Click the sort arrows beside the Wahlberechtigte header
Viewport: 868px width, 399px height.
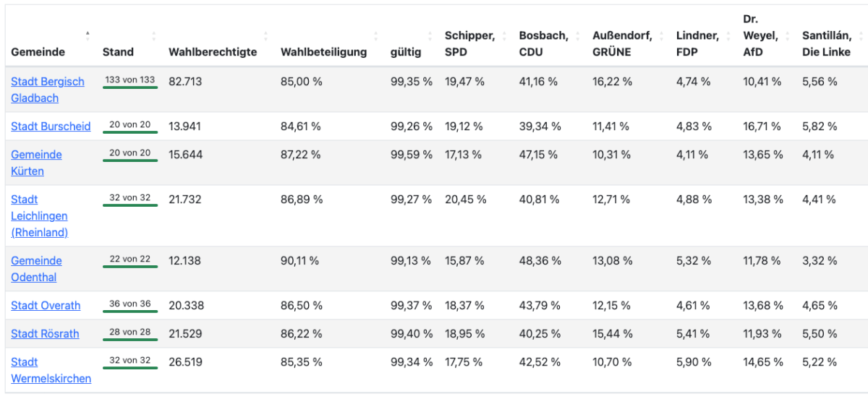coord(265,35)
